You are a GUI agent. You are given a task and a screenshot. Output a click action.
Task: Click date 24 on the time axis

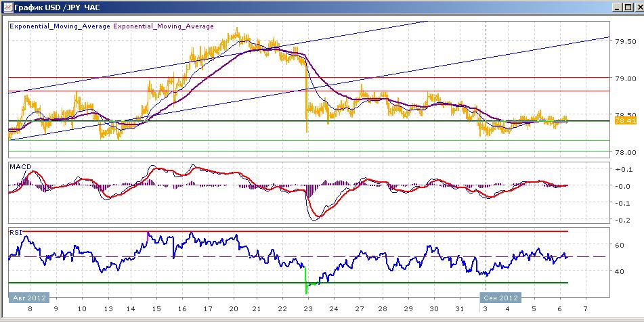334,309
